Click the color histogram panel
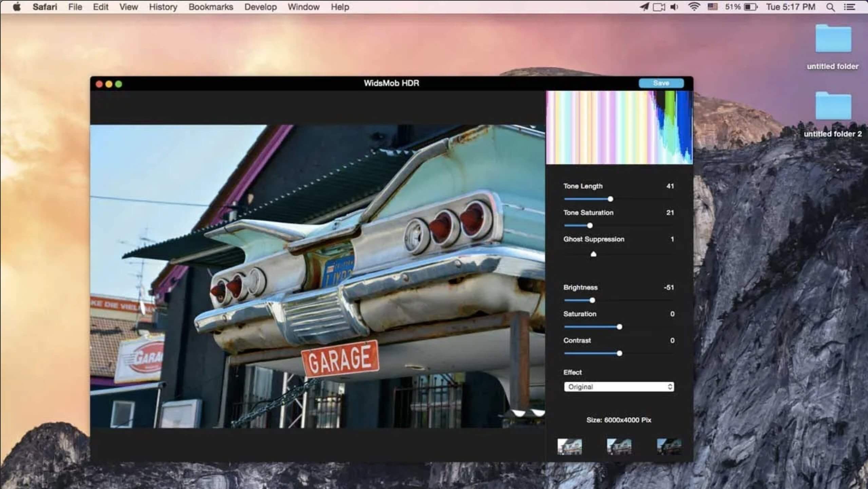The height and width of the screenshot is (489, 868). [619, 128]
